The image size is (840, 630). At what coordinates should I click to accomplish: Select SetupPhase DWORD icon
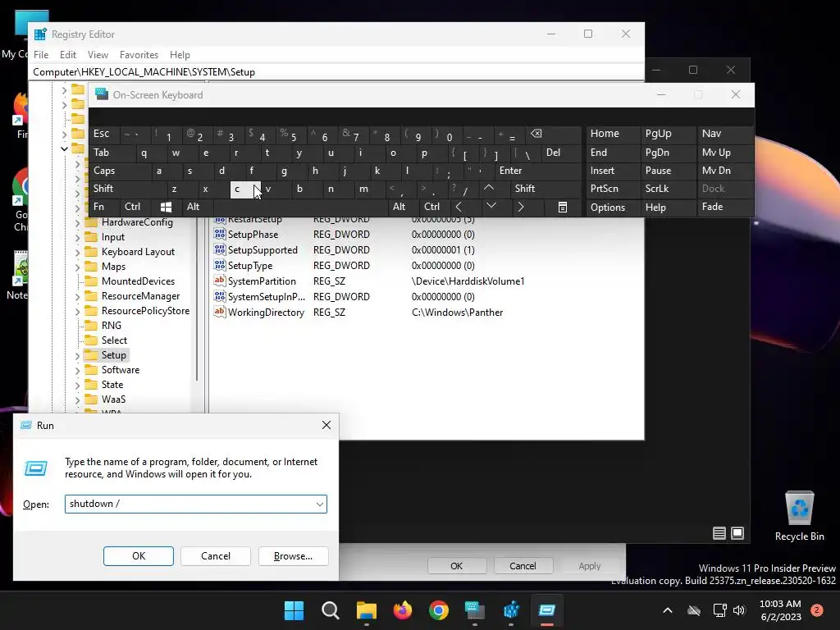pos(219,234)
